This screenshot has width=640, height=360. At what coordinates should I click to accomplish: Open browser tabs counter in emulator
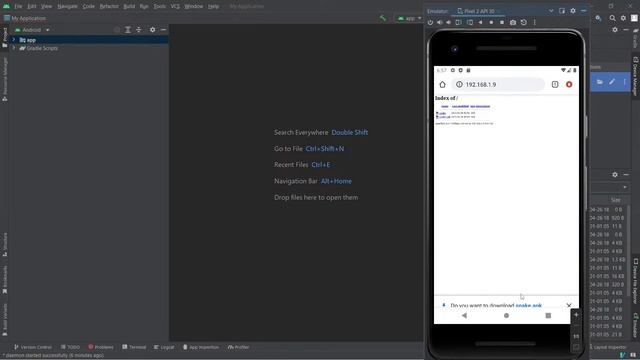click(x=555, y=84)
